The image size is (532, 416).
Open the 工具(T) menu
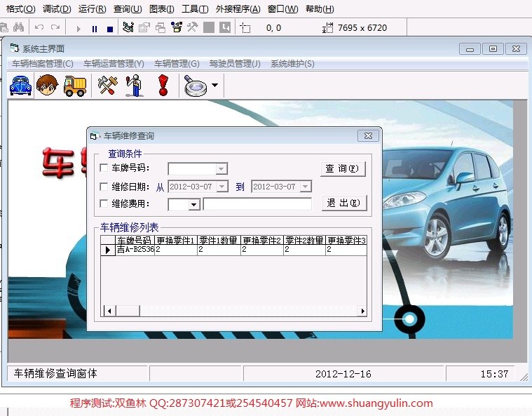[x=195, y=9]
